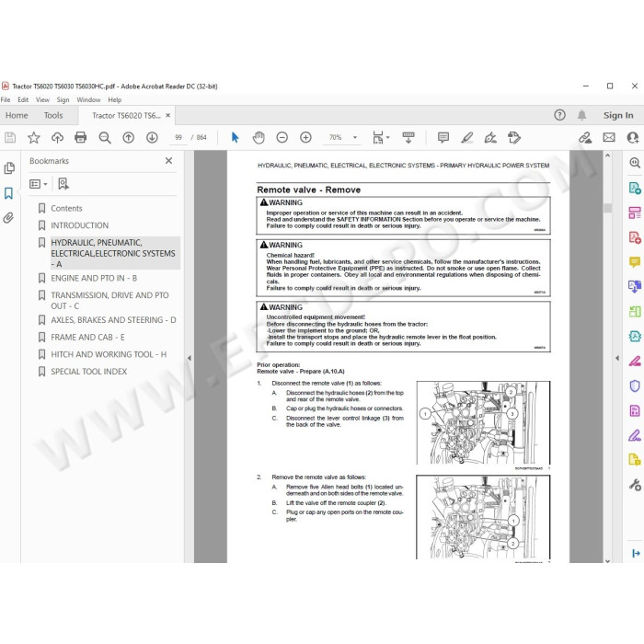The width and height of the screenshot is (644, 644).
Task: Add a sticky note comment
Action: click(443, 137)
